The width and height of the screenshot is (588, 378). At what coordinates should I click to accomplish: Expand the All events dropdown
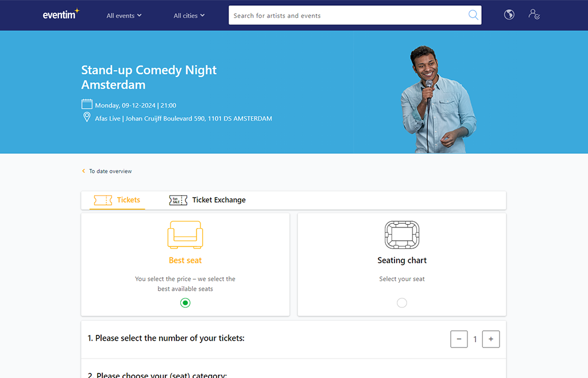[124, 16]
